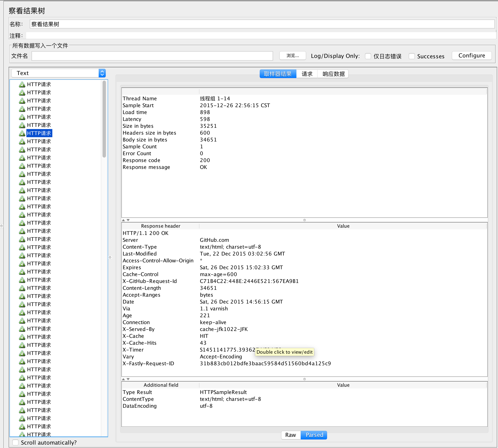
Task: Click the green success icon of the highlighted HTTP请求
Action: [x=22, y=133]
